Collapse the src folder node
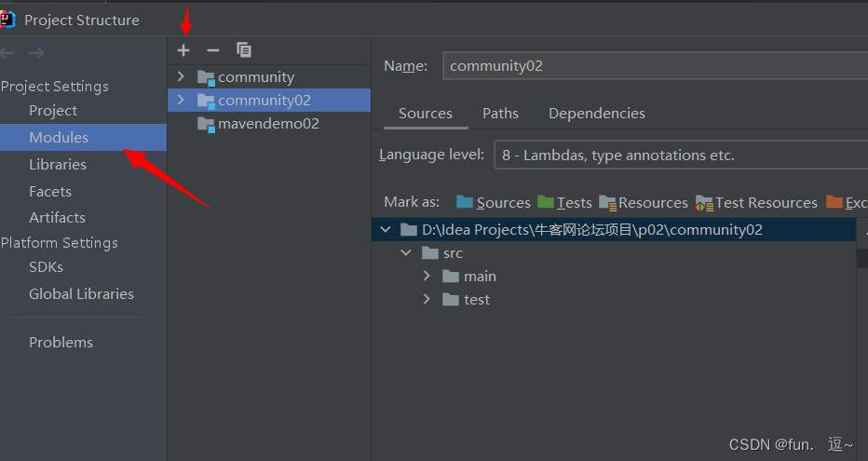The height and width of the screenshot is (461, 868). 406,253
